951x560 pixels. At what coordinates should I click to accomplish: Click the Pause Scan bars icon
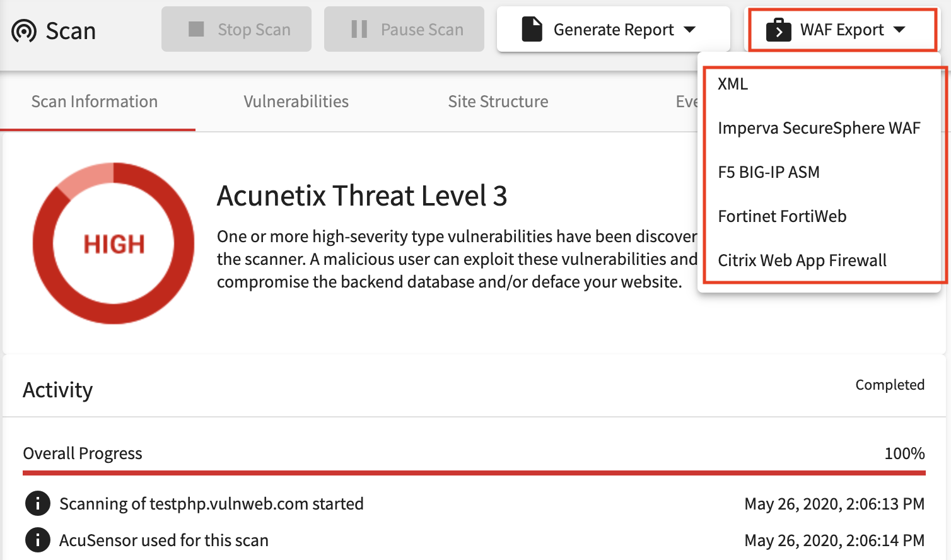point(359,29)
